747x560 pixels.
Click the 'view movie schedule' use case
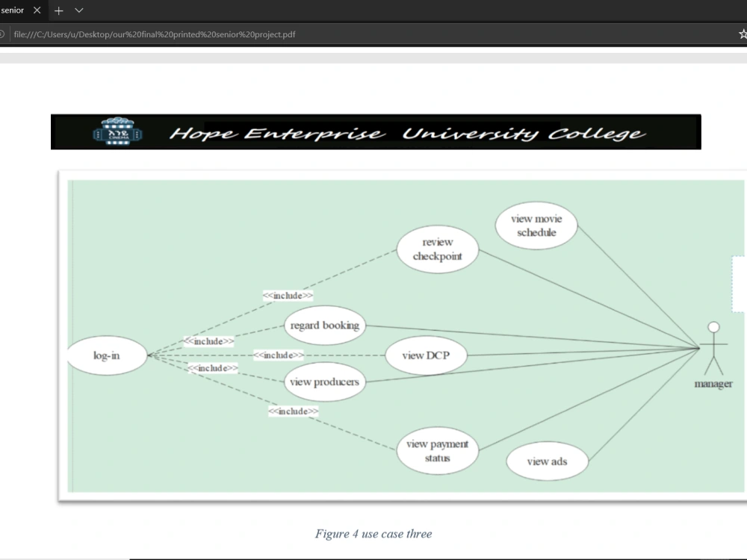tap(536, 225)
